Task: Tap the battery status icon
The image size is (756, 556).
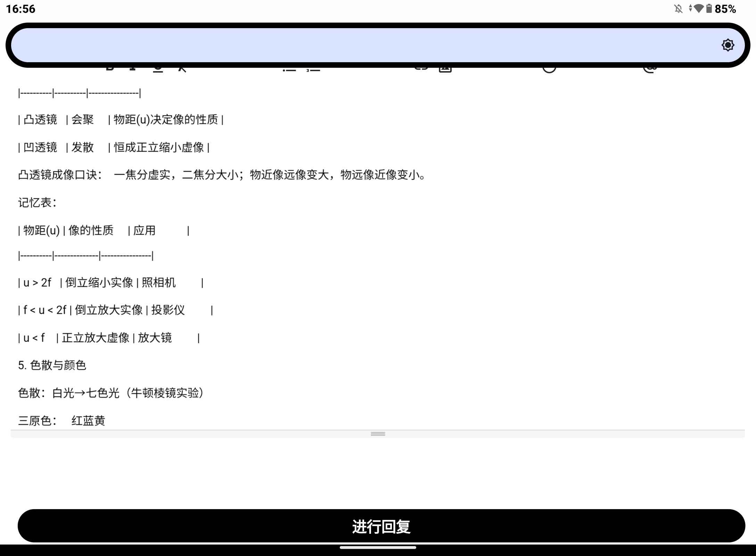Action: [x=709, y=9]
